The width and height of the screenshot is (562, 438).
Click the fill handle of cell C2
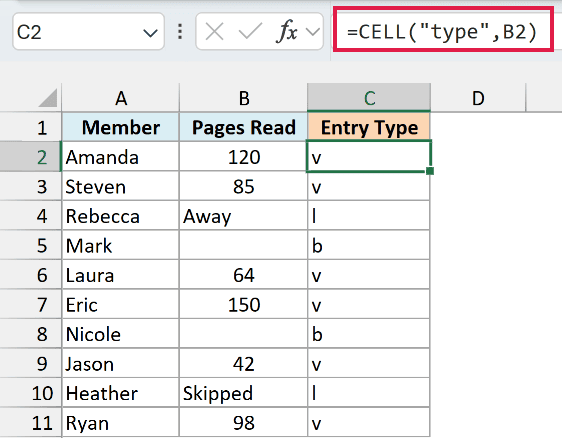[x=430, y=171]
